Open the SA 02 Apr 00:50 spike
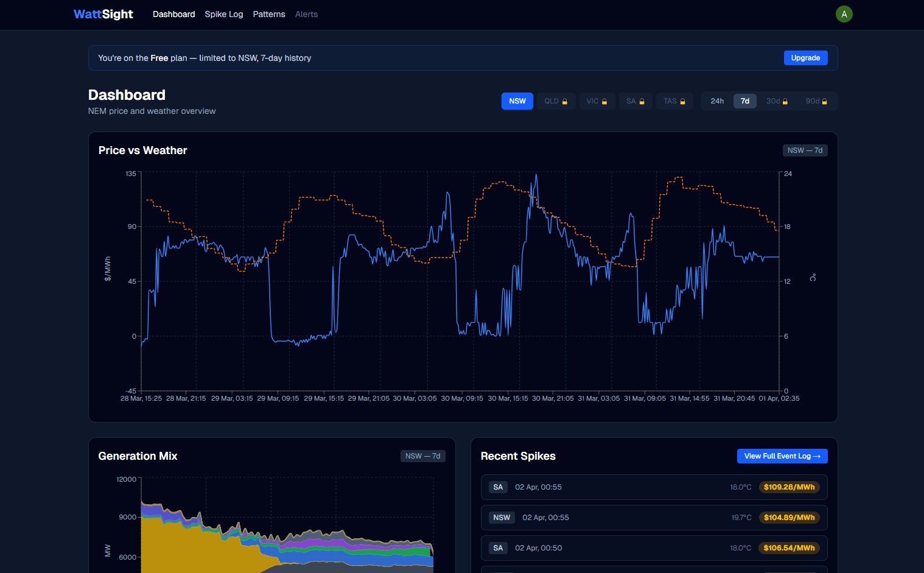The width and height of the screenshot is (924, 573). coord(654,548)
